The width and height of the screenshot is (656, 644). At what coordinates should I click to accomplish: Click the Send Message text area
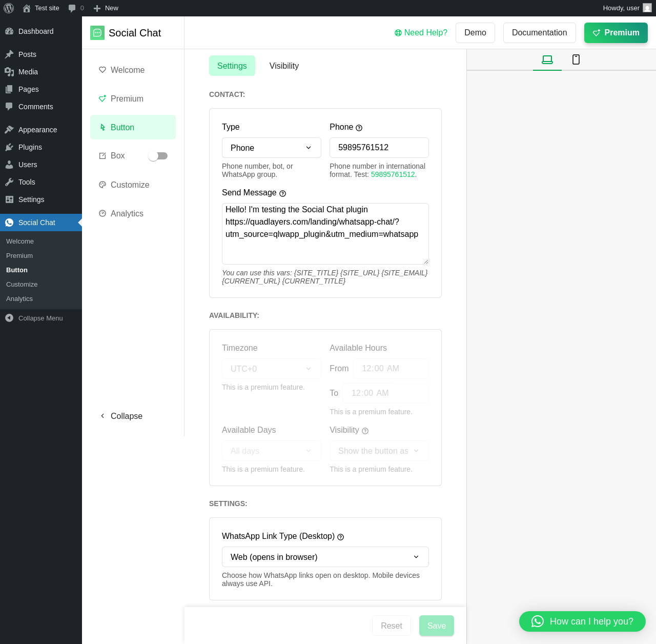pos(325,234)
